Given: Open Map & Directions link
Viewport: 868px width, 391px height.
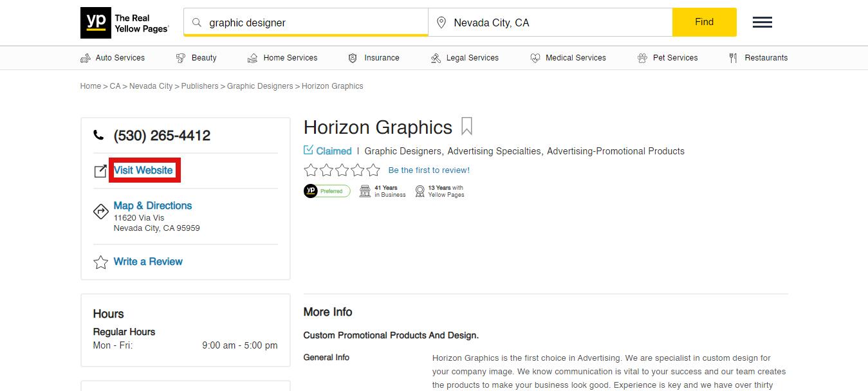Looking at the screenshot, I should [x=152, y=206].
